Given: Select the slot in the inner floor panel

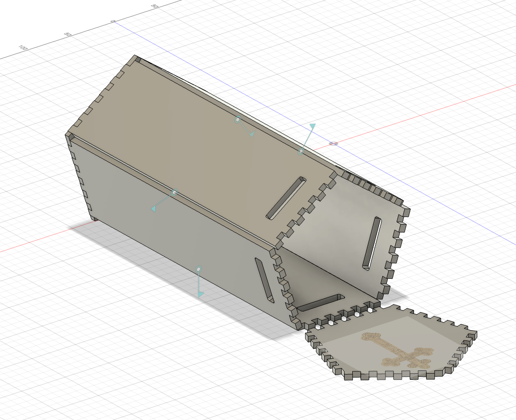Looking at the screenshot, I should pyautogui.click(x=320, y=302).
